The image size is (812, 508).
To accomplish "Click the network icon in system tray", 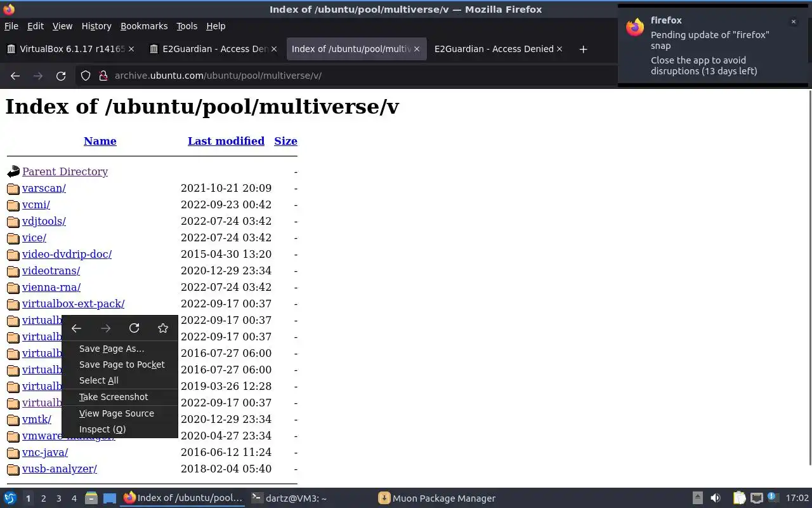I will [756, 498].
